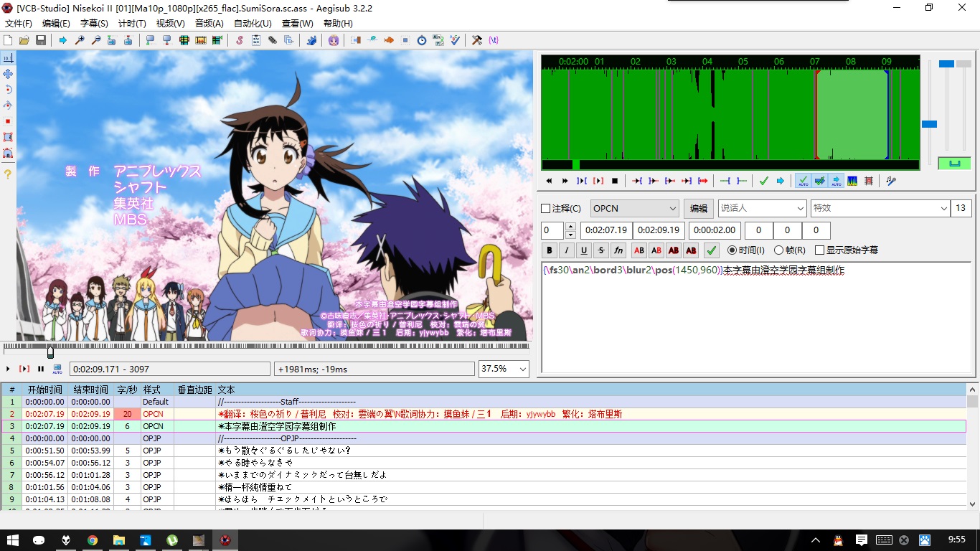
Task: Open the 字幕(S) menu
Action: click(94, 24)
